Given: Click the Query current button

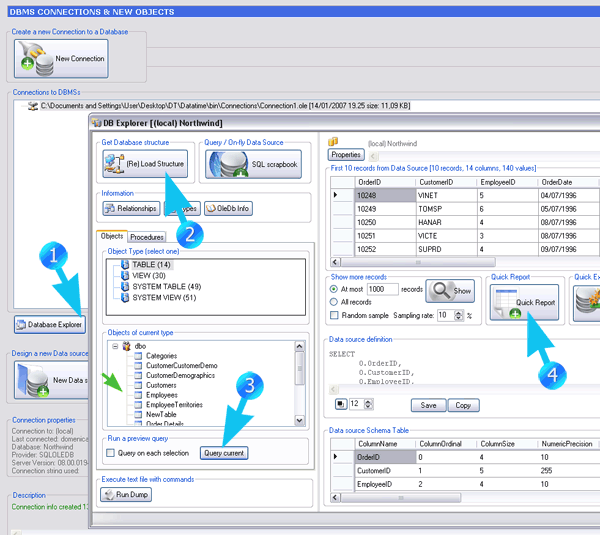Looking at the screenshot, I should coord(224,453).
